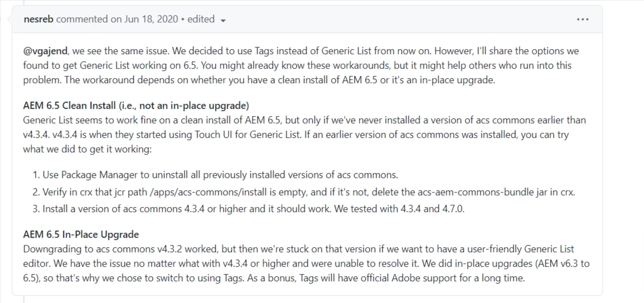The image size is (644, 303).
Task: Click the AEM 6.5 Clean Install heading
Action: coord(137,105)
